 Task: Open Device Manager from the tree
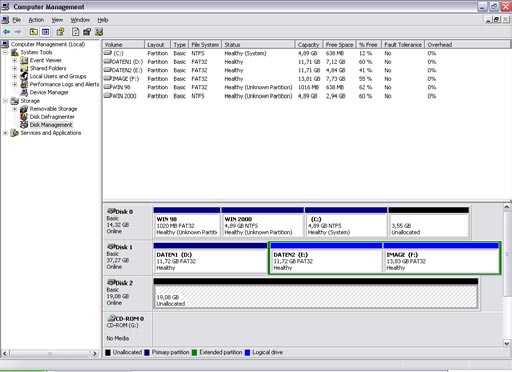[x=49, y=92]
